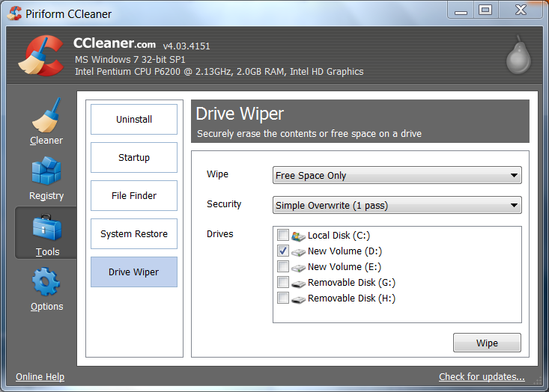
Task: Click the 'Drive Wiper' panel heading
Action: pos(240,114)
